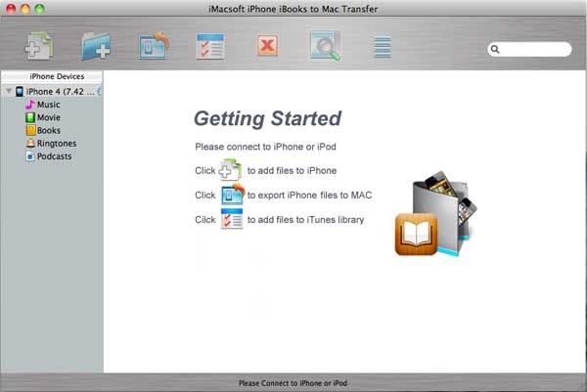Open the magnifier search files toolbar icon

click(325, 46)
